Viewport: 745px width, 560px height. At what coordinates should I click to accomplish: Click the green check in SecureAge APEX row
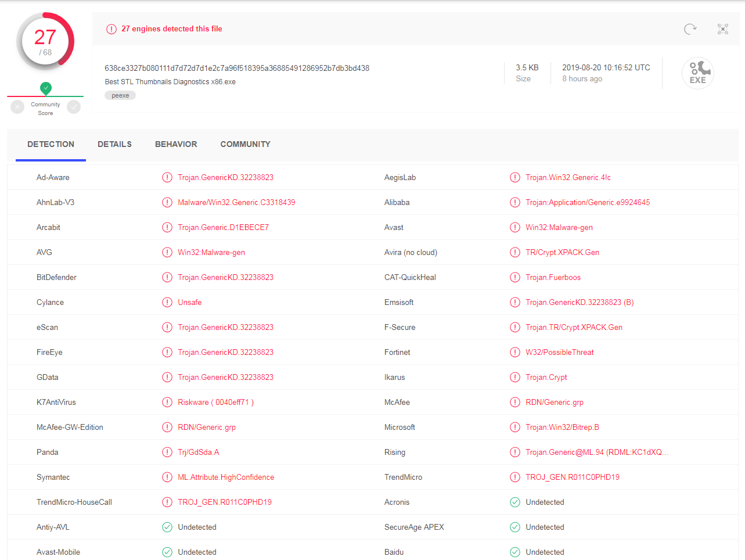[515, 527]
